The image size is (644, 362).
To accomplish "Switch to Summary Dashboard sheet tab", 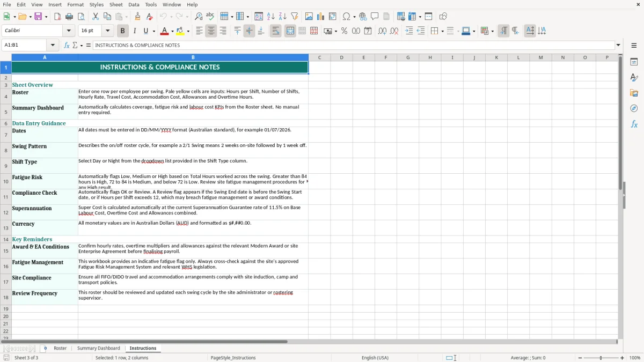I will (x=99, y=348).
